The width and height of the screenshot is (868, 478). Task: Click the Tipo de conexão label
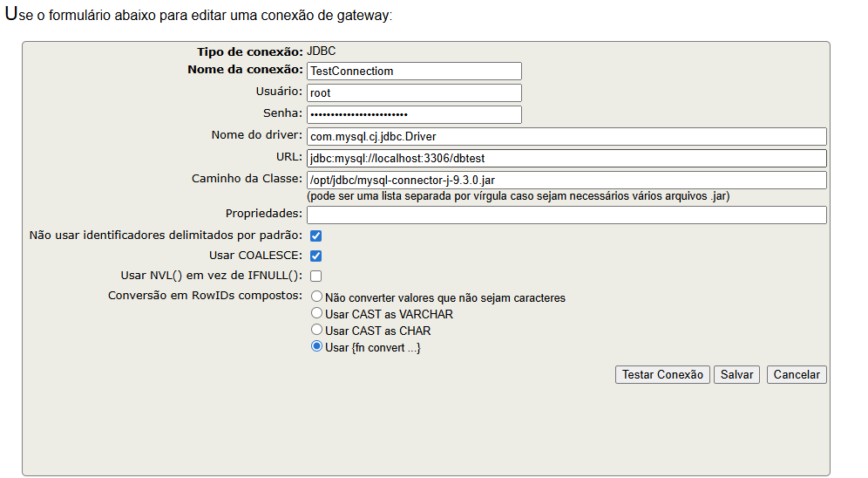tap(249, 52)
